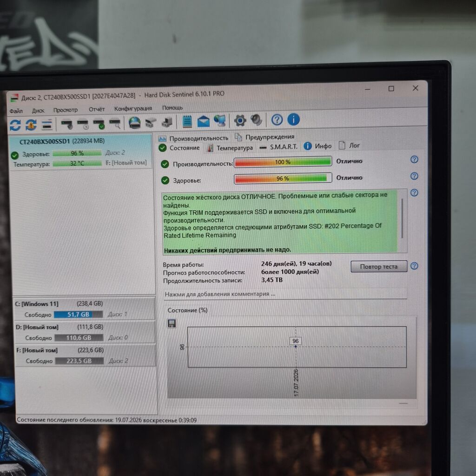Click the comment field to add comment
This screenshot has width=476, height=476.
tap(285, 294)
